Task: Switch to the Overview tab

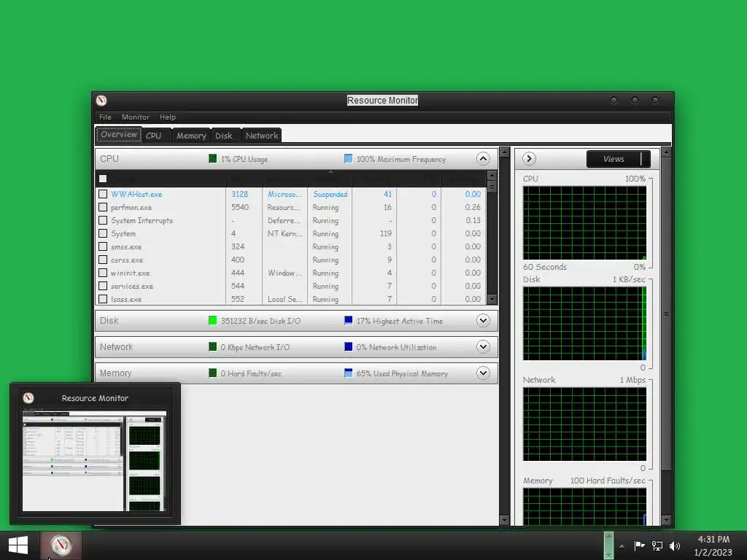Action: click(x=119, y=135)
